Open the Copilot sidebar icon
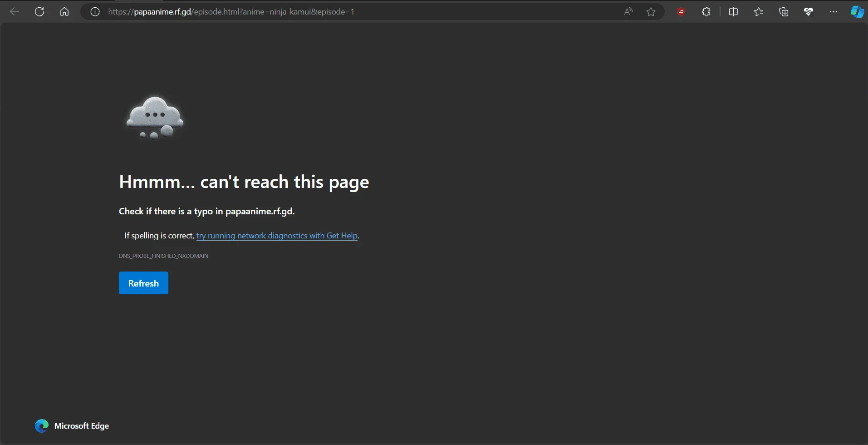The image size is (868, 445). tap(857, 12)
